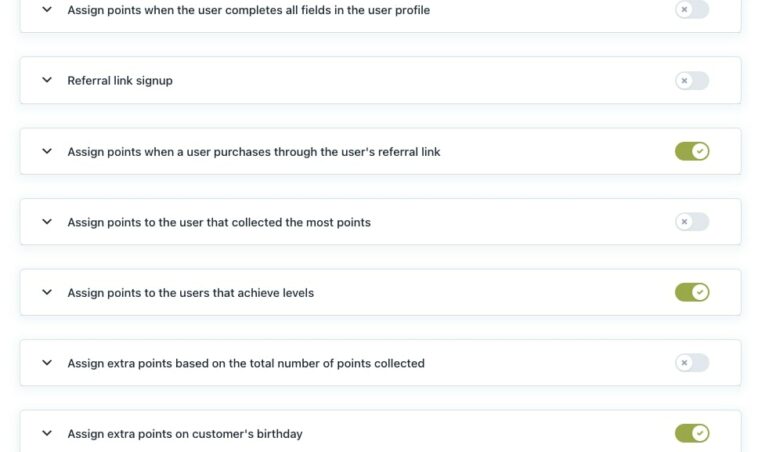The image size is (769, 452).
Task: Click the total number of points collected title
Action: point(246,363)
